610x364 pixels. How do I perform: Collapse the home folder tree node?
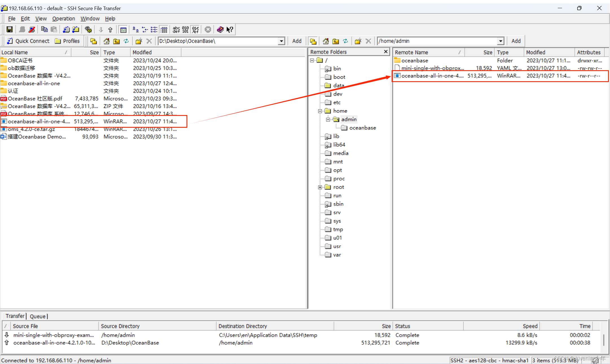pos(320,111)
